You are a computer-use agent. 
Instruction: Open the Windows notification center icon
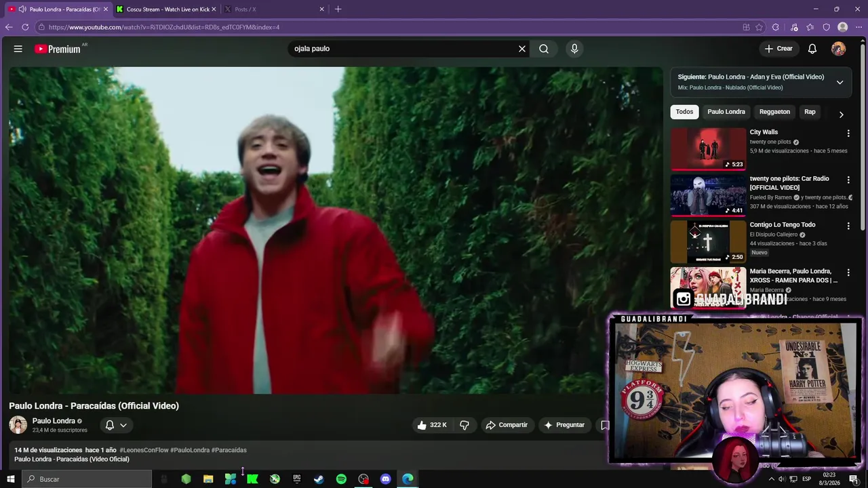(854, 479)
